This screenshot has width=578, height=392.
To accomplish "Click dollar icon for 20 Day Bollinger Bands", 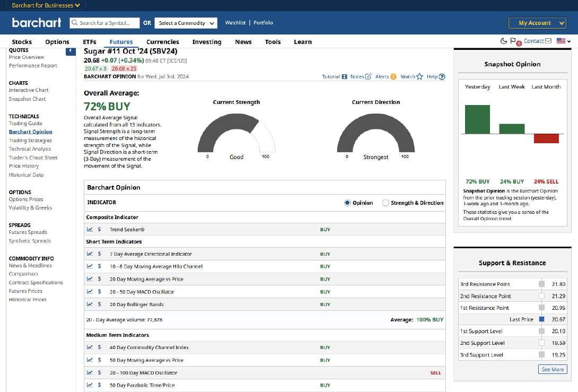I will [99, 304].
